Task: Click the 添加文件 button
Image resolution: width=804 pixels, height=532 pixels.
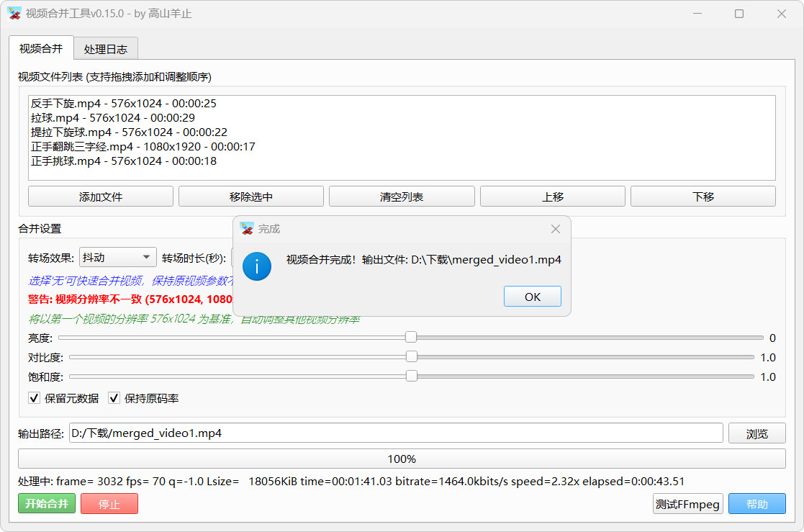Action: click(x=101, y=197)
